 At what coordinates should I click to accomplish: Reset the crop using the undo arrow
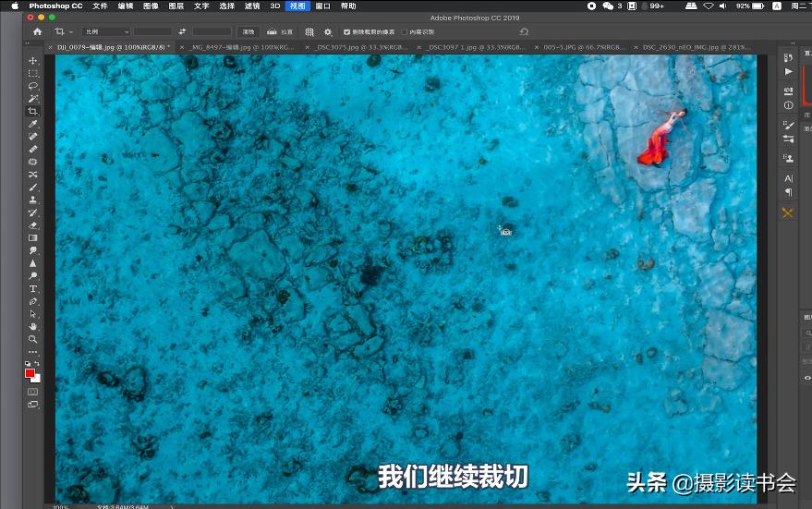tap(524, 31)
